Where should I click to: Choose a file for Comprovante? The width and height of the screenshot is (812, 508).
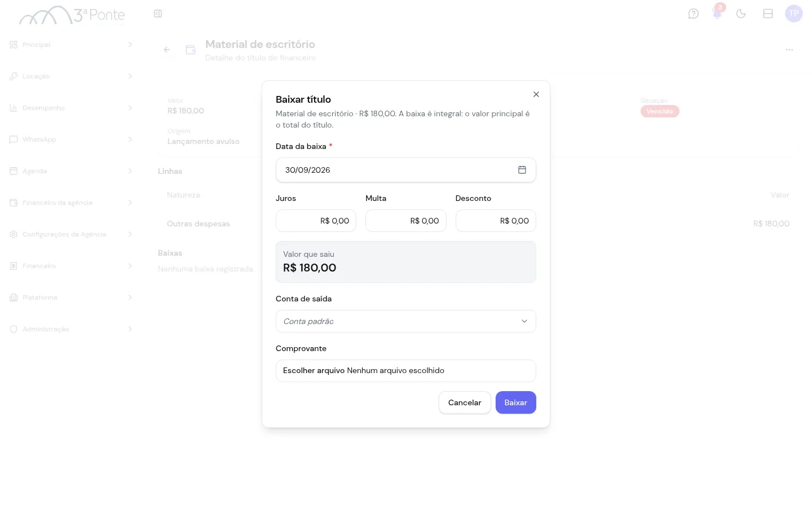point(406,371)
